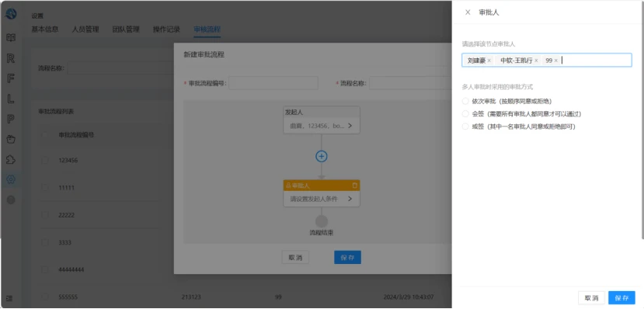This screenshot has height=309, width=644.
Task: Click the app logo in sidebar
Action: tap(11, 14)
